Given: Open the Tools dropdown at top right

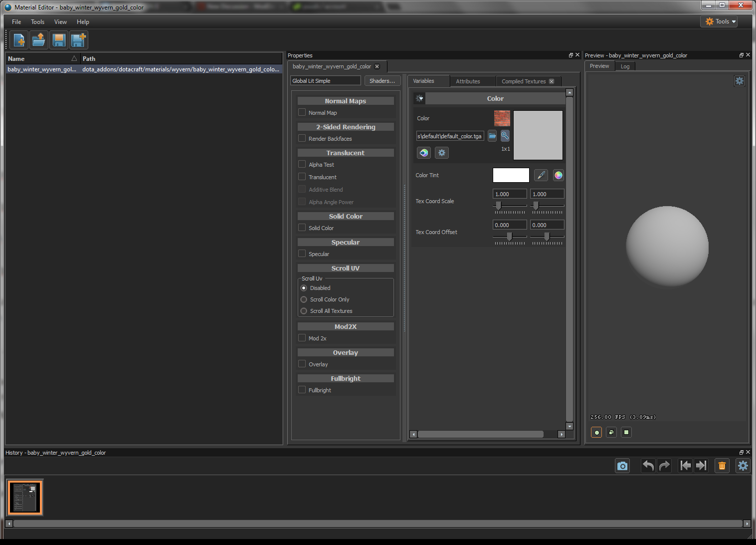Looking at the screenshot, I should [719, 21].
